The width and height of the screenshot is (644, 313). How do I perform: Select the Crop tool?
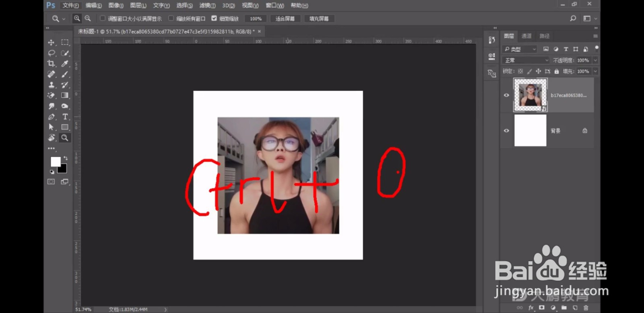51,64
